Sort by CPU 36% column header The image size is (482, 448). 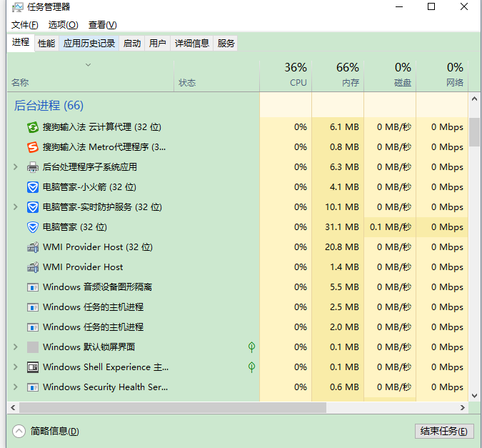click(286, 76)
